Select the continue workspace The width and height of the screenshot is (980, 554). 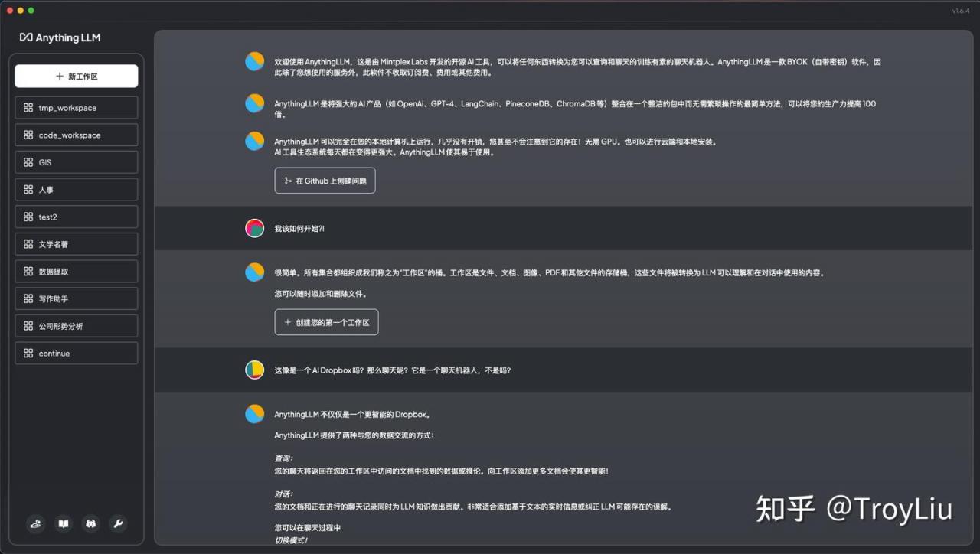click(77, 354)
